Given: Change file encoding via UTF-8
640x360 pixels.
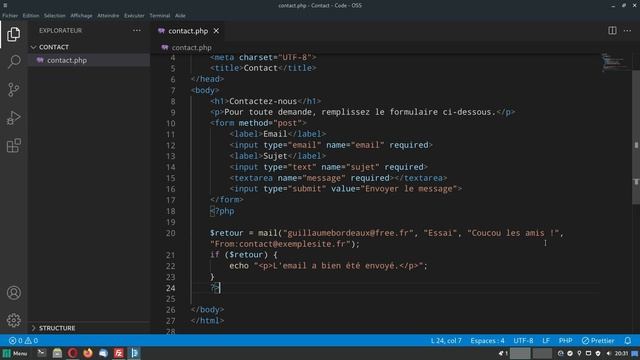Looking at the screenshot, I should 523,340.
